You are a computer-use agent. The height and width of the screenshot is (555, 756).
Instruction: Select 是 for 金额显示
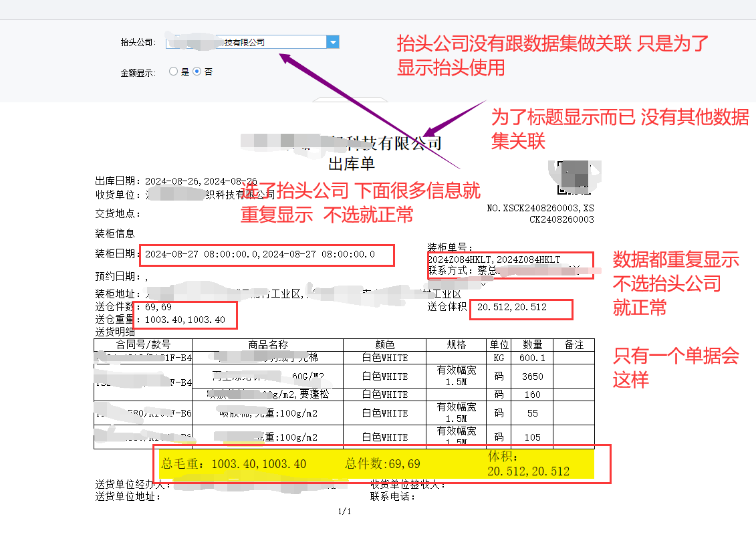174,72
